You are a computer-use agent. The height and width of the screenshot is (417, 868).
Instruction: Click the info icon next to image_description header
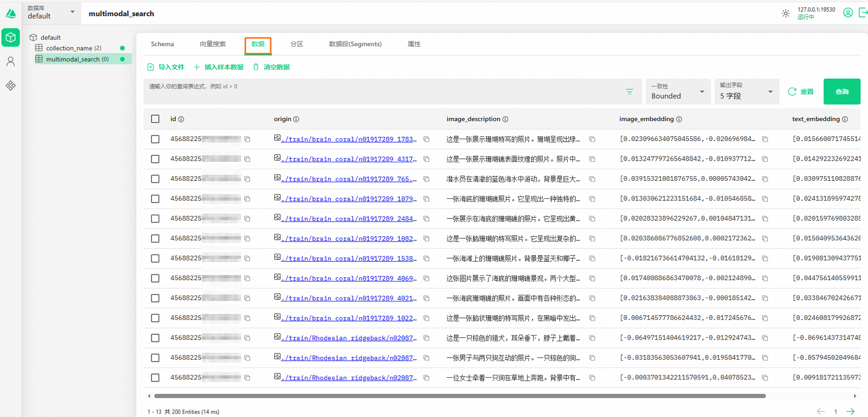pyautogui.click(x=505, y=120)
